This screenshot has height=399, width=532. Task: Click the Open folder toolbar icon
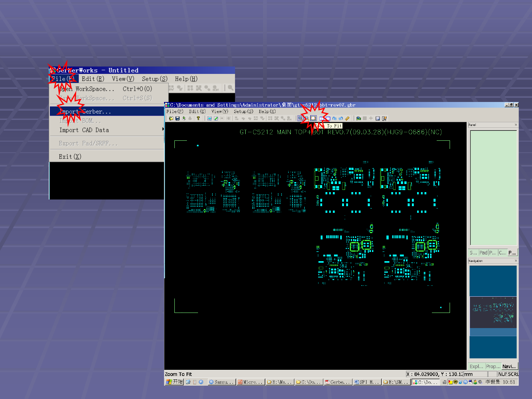[171, 118]
